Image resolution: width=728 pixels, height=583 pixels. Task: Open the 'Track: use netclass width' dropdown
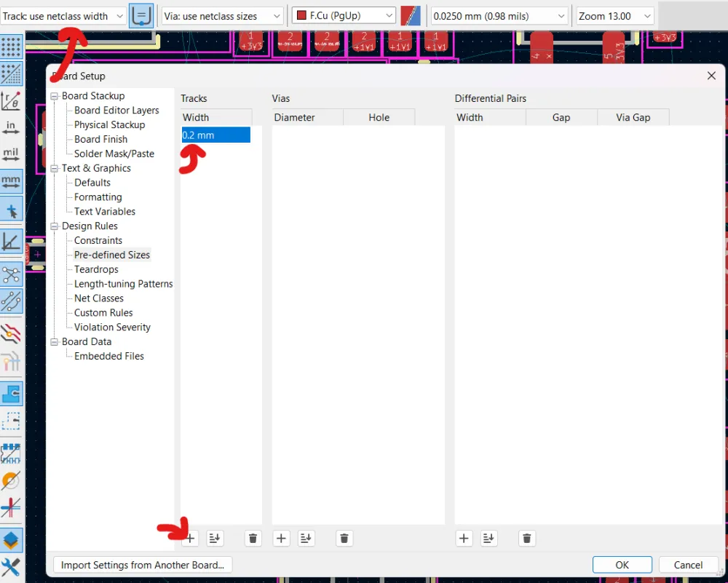[x=63, y=15]
